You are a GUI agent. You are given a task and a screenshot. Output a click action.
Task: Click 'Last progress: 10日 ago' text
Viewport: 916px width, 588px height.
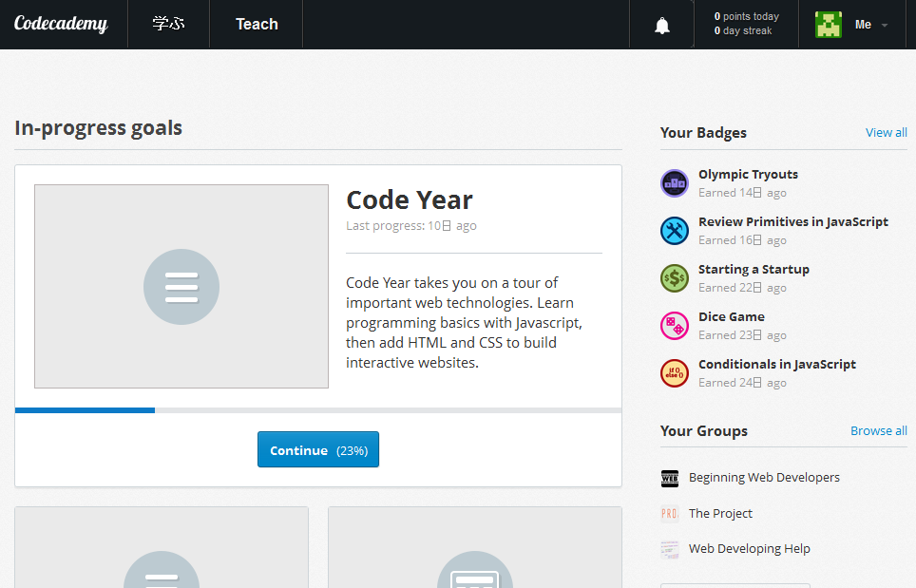[x=411, y=226]
